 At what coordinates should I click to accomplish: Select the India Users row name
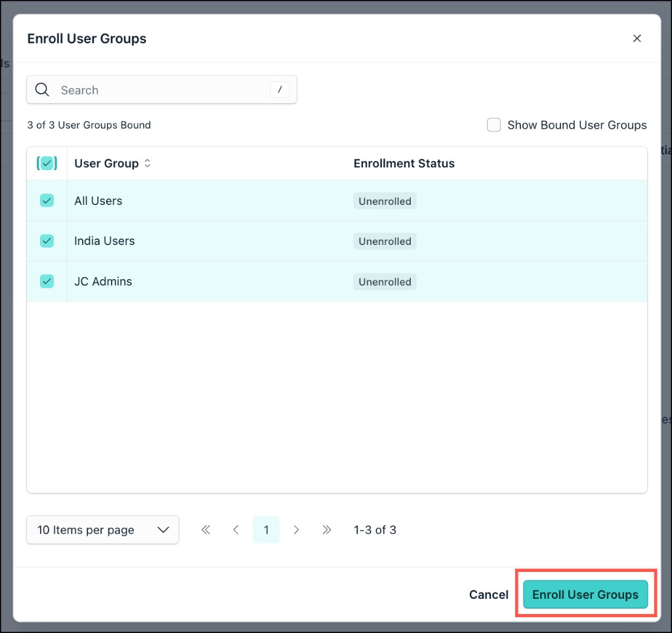tap(104, 241)
